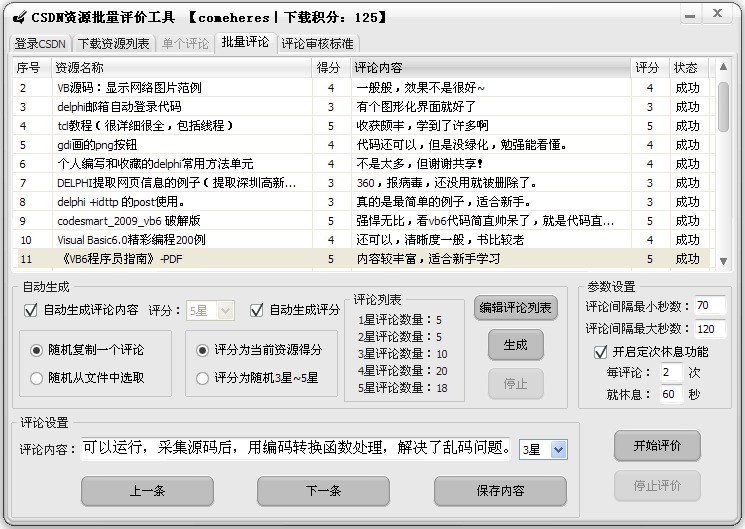Click 5星评论数量：18 entry
Screen dimensions: 745x529
click(403, 388)
